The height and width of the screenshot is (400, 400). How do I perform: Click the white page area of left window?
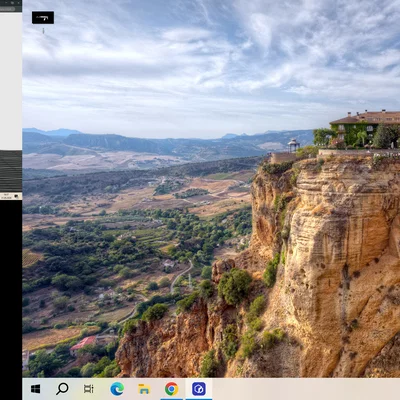[11, 81]
